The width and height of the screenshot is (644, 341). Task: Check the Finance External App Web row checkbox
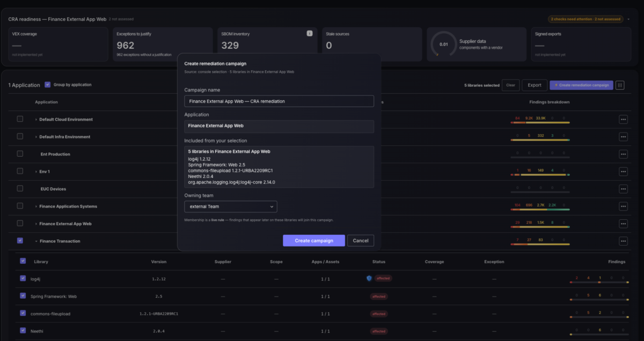coord(20,223)
